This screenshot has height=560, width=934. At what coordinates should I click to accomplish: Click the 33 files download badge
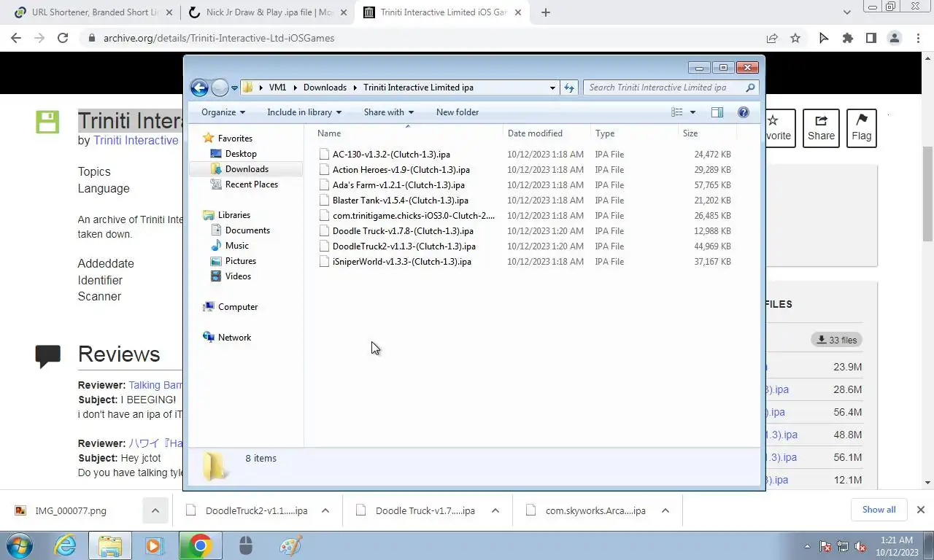[x=837, y=340]
